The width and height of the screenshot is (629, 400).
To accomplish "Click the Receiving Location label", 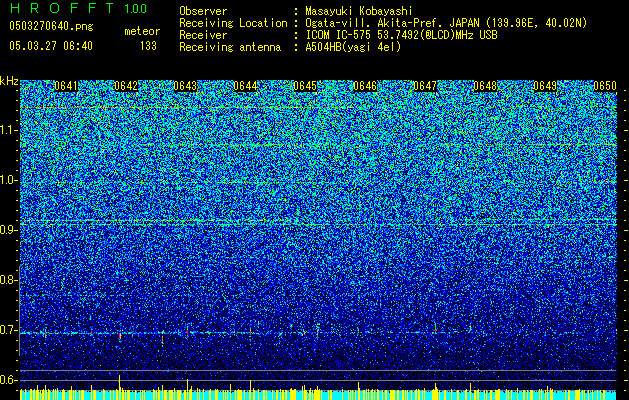I will (233, 23).
